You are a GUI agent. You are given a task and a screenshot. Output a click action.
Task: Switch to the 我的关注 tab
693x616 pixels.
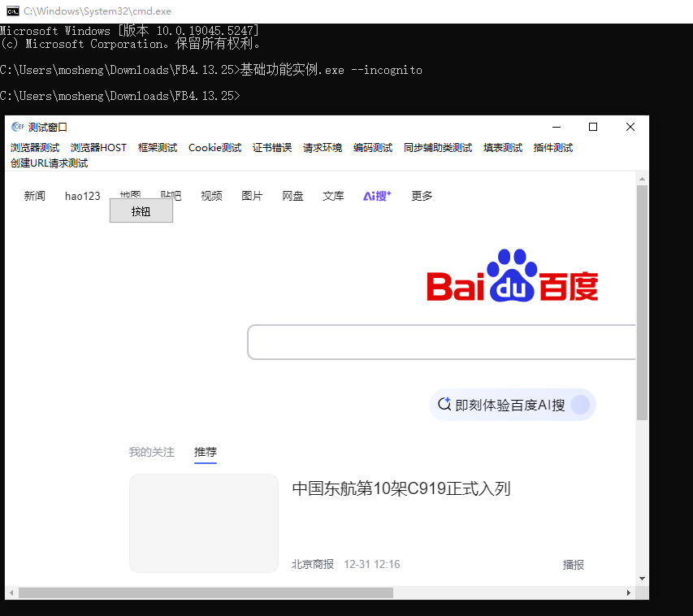(x=152, y=452)
